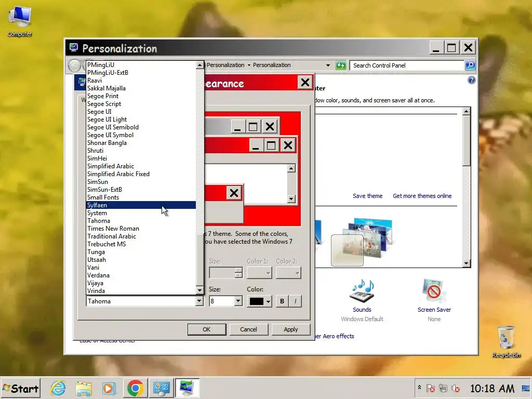Image resolution: width=532 pixels, height=399 pixels.
Task: Launch Windows Media Player from taskbar
Action: 109,388
